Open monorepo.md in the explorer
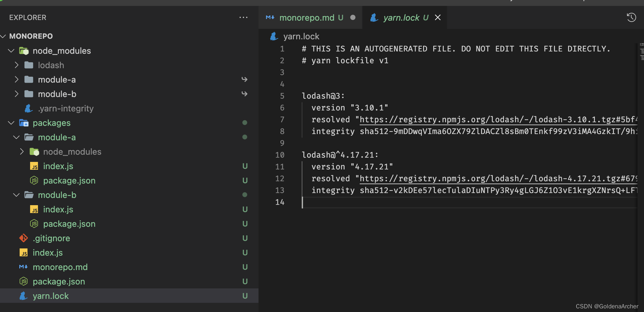The height and width of the screenshot is (312, 644). pyautogui.click(x=60, y=267)
